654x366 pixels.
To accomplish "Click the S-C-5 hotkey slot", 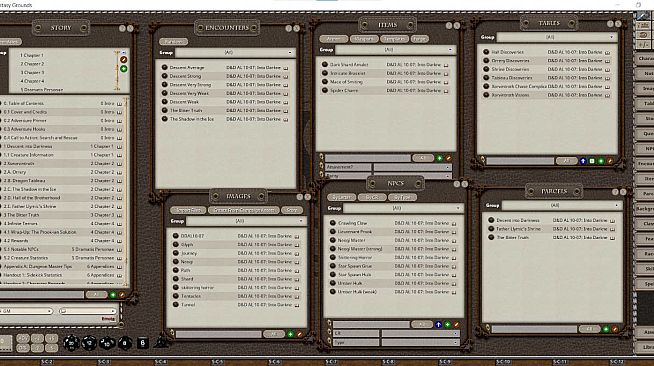I will click(x=217, y=362).
